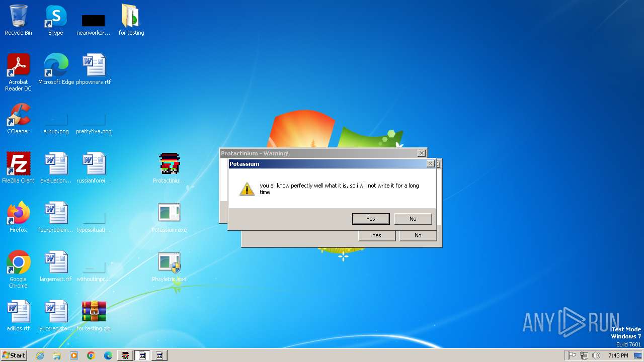This screenshot has width=644, height=362.
Task: Select the FileZilla Client shortcut
Action: (x=18, y=168)
